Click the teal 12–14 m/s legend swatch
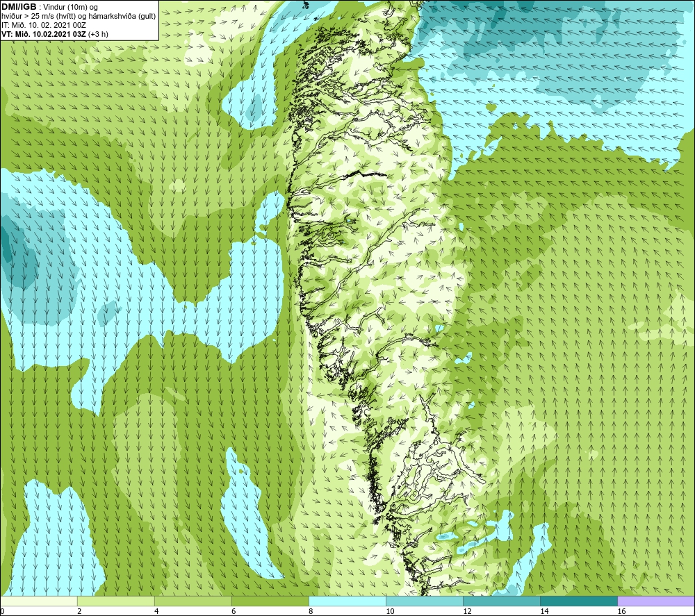Image resolution: width=695 pixels, height=616 pixels. [501, 601]
